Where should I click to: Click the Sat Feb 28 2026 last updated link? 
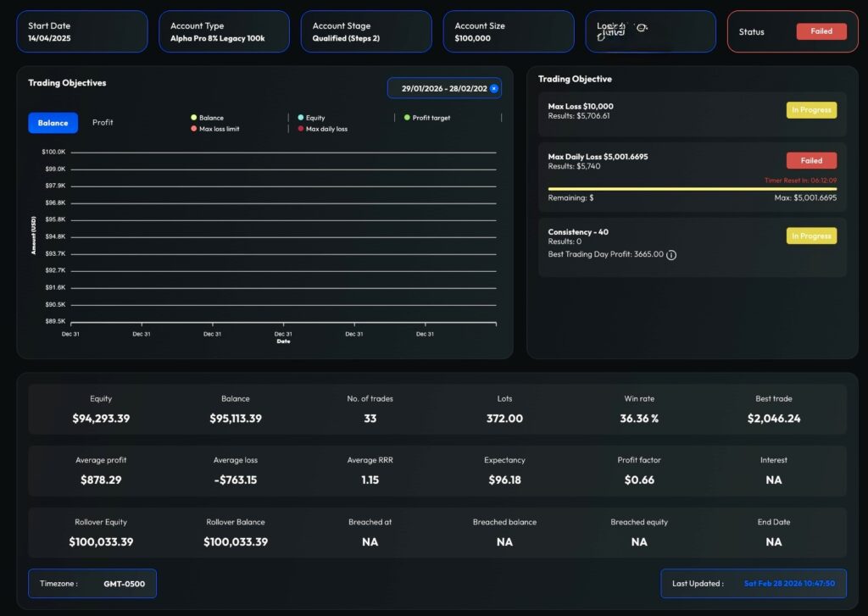[x=791, y=584]
